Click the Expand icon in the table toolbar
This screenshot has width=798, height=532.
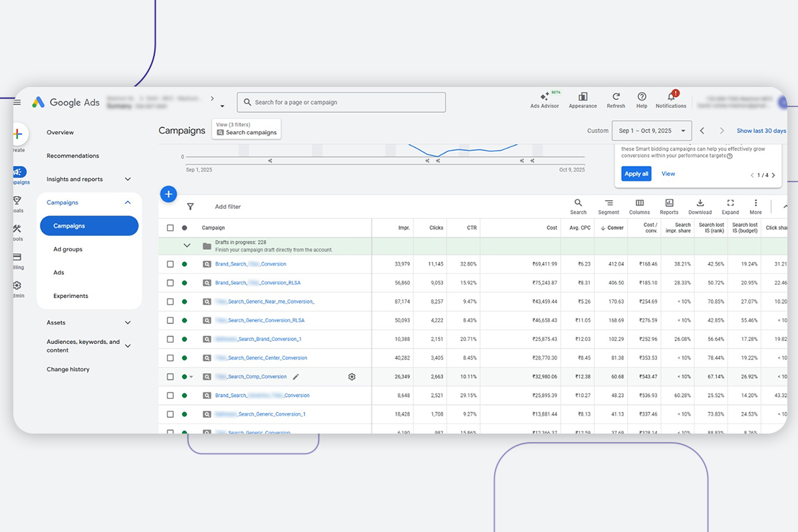click(730, 206)
